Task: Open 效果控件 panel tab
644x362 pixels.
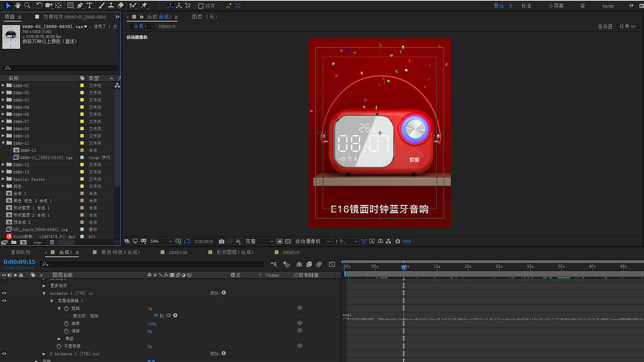Action: (74, 17)
